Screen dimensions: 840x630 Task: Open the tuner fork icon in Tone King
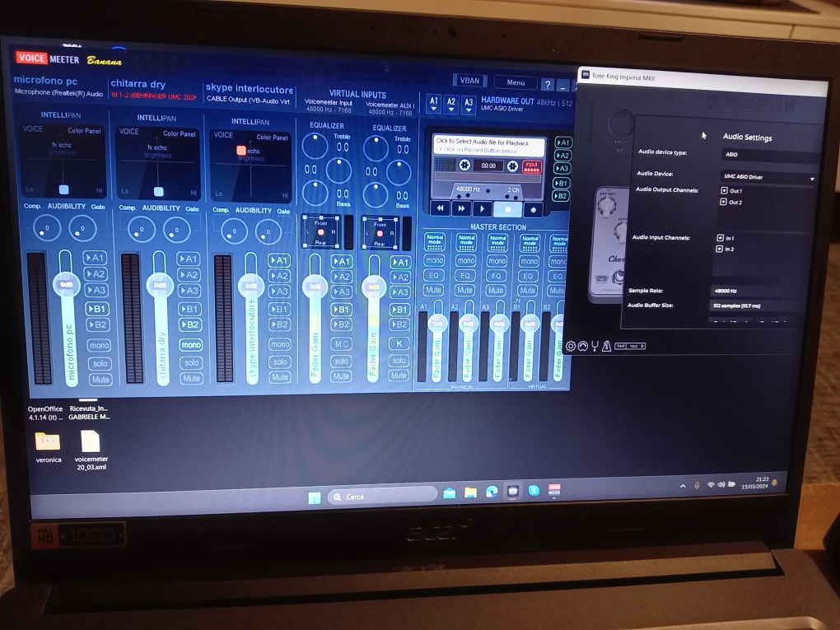pyautogui.click(x=595, y=346)
